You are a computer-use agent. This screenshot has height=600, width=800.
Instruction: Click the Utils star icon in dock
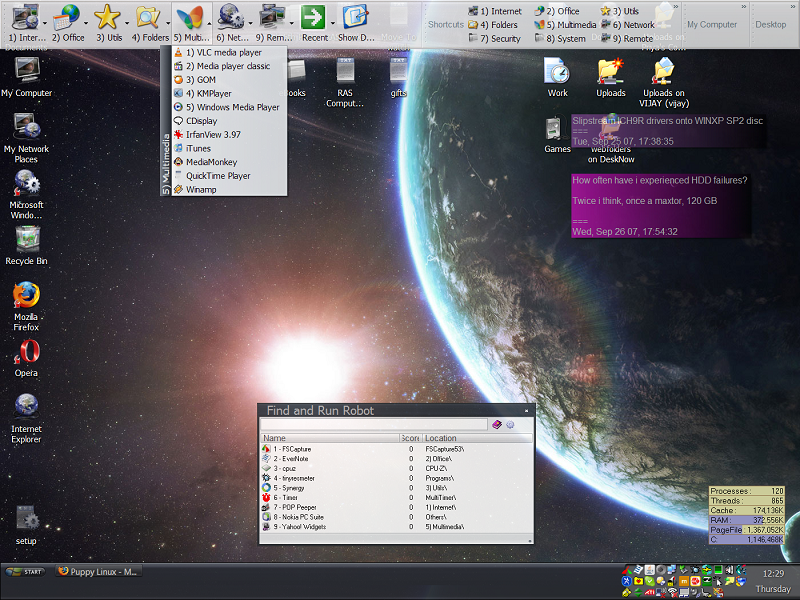tap(107, 17)
